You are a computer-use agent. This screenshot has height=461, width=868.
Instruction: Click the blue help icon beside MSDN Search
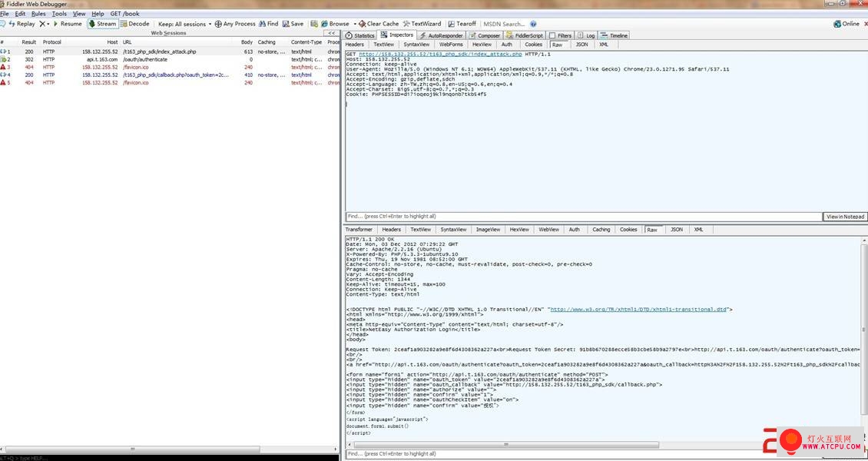coord(533,24)
